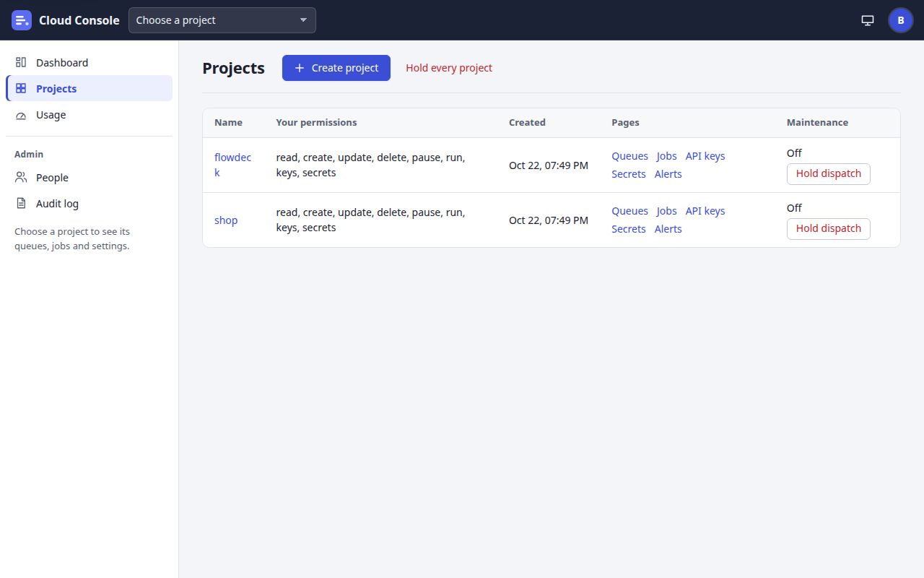Click the Cloud Console title text
Image resolution: width=924 pixels, height=578 pixels.
pos(79,20)
